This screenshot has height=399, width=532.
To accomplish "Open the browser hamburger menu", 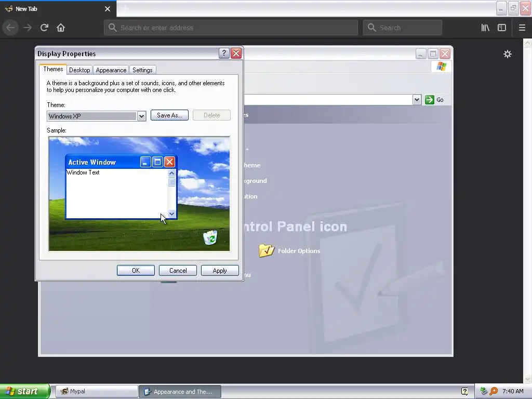I will tap(522, 28).
